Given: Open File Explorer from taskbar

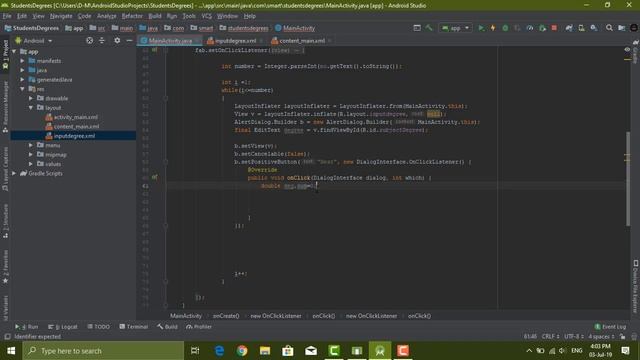Looking at the screenshot, I should tap(265, 351).
